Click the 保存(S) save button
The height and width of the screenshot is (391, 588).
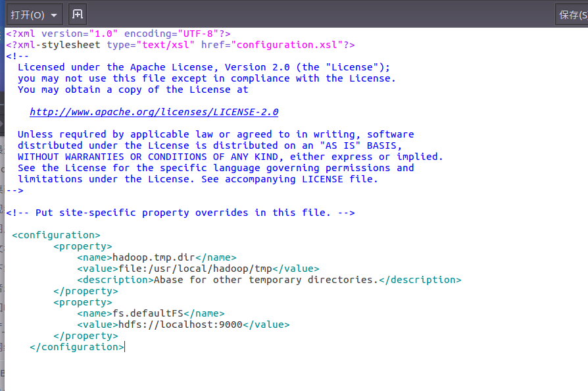click(x=573, y=14)
